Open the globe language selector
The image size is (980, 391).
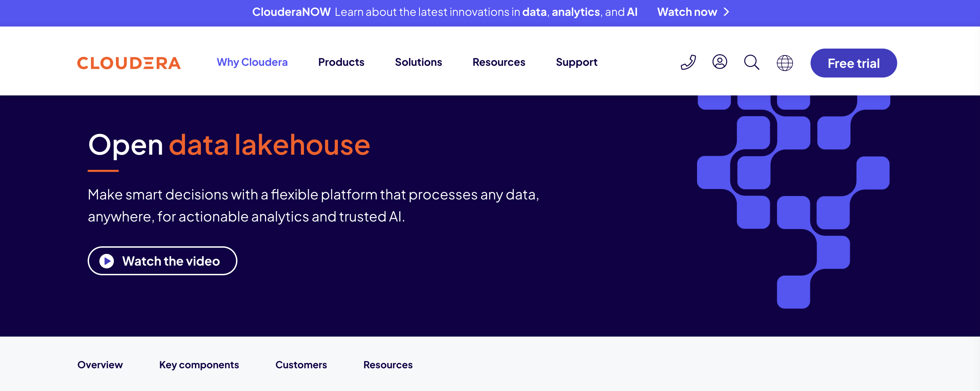[x=784, y=63]
